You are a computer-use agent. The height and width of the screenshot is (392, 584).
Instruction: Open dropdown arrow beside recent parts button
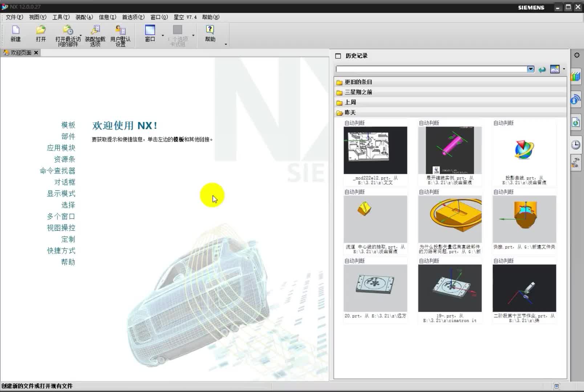80,36
